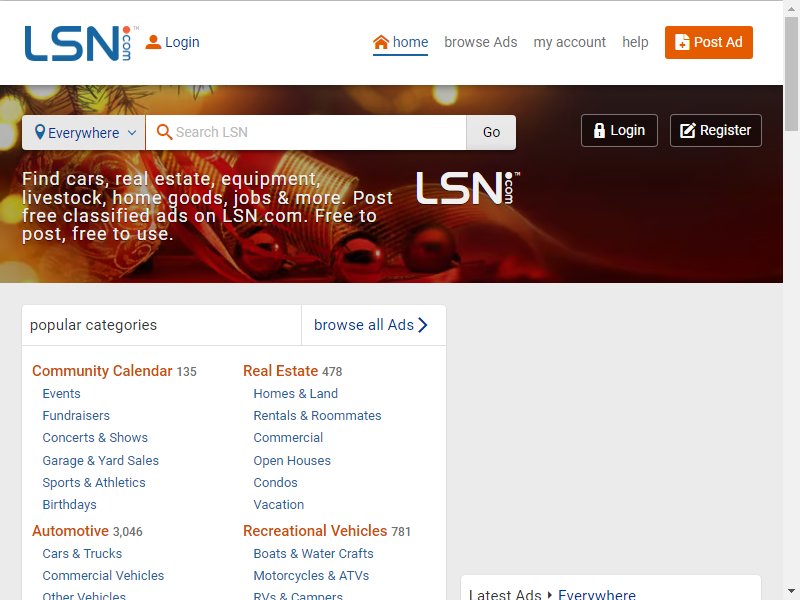Open the Automotive category heading
Screen dimensions: 800x600
[x=70, y=531]
